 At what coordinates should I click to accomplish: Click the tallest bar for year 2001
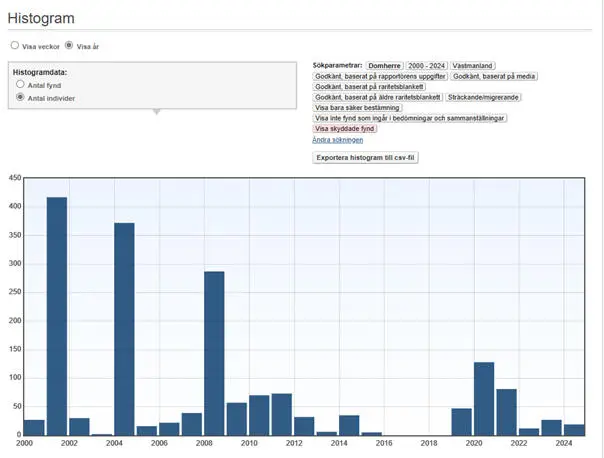[57, 316]
